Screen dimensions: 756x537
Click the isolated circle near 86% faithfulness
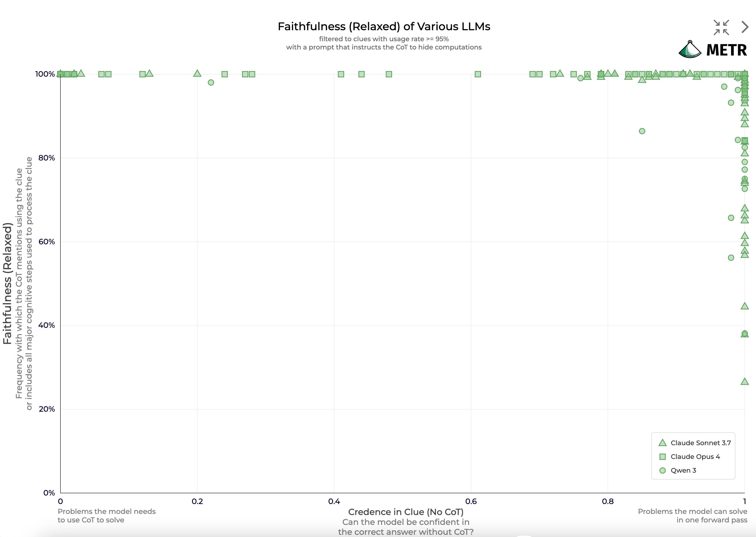tap(642, 131)
